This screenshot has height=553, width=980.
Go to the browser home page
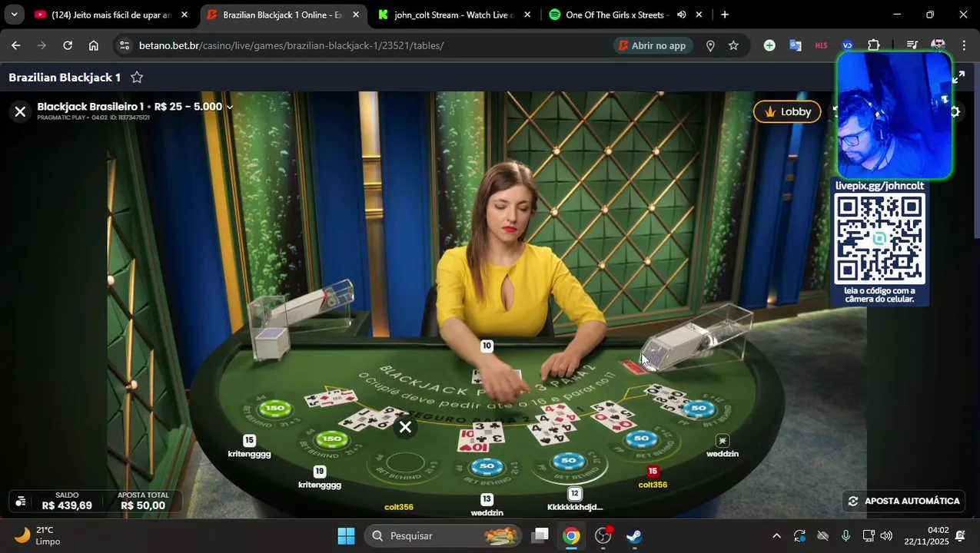pyautogui.click(x=94, y=45)
